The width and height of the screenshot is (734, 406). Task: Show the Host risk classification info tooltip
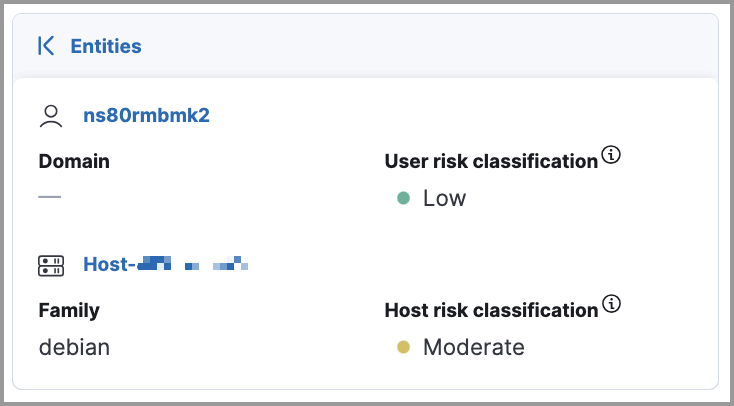(613, 304)
